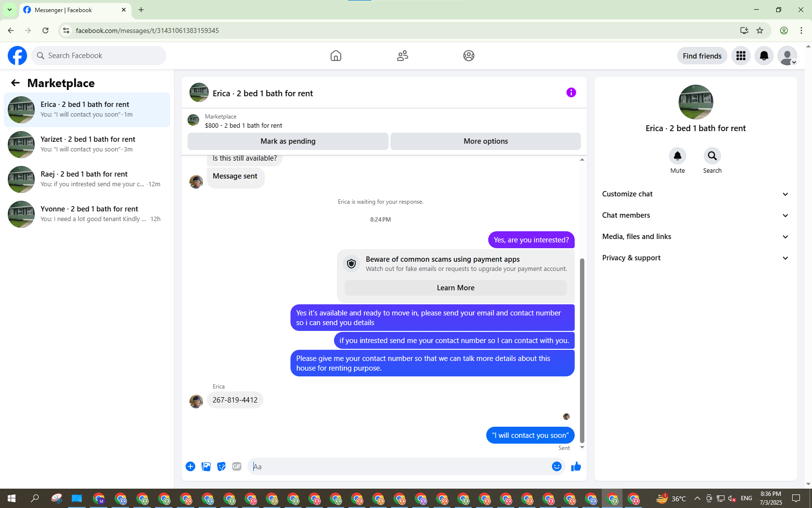Open the Windows Start menu
The width and height of the screenshot is (812, 508).
[x=12, y=498]
